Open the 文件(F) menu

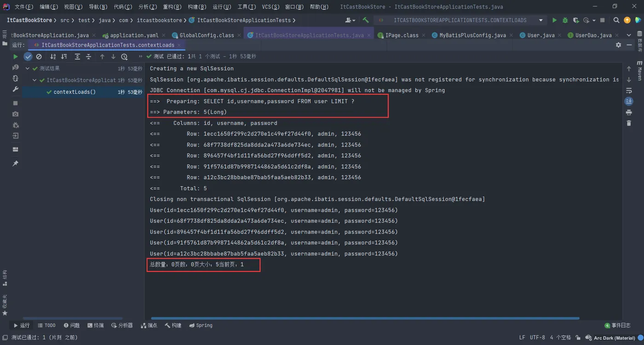click(x=24, y=7)
